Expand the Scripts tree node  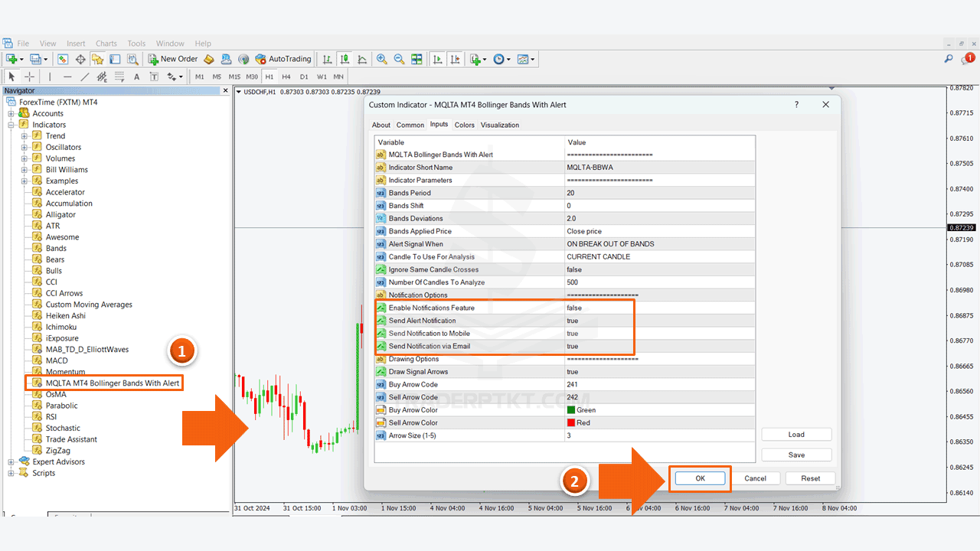coord(11,473)
